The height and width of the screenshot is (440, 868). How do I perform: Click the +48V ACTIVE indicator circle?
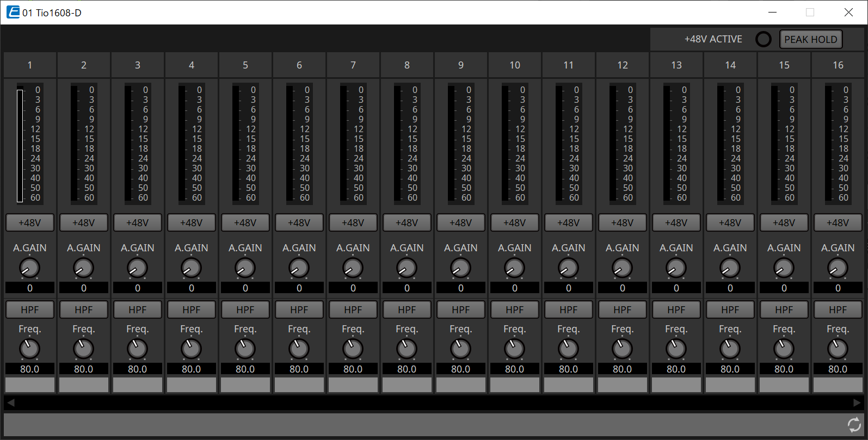pyautogui.click(x=764, y=39)
